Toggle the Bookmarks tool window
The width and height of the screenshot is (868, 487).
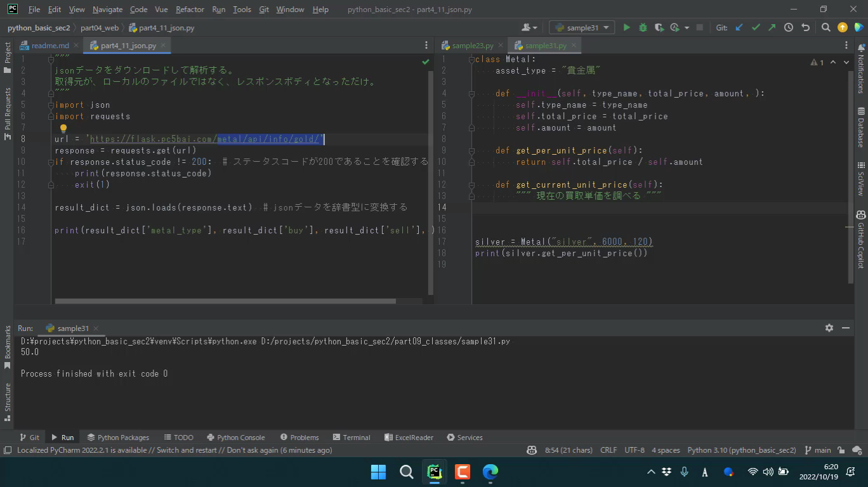coord(8,347)
